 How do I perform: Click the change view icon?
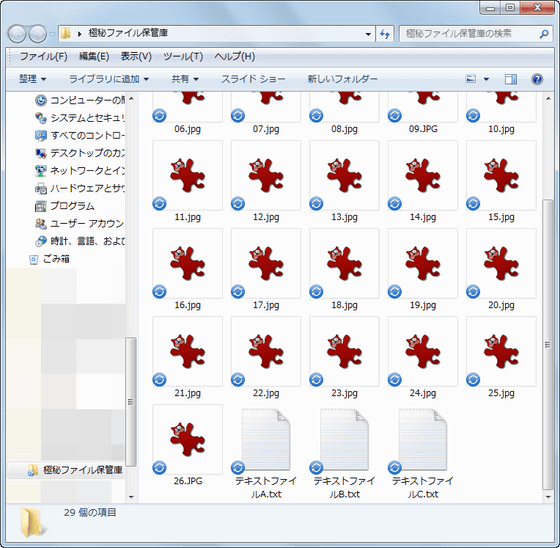coord(471,79)
